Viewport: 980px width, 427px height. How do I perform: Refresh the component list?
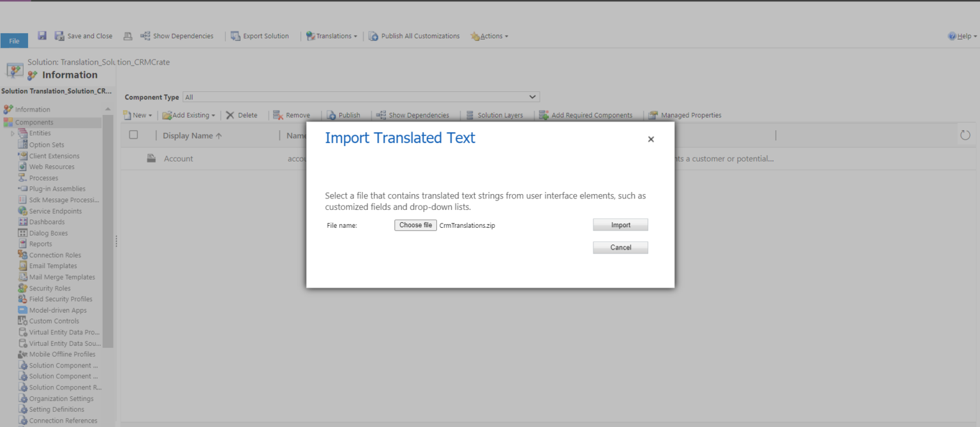[965, 135]
